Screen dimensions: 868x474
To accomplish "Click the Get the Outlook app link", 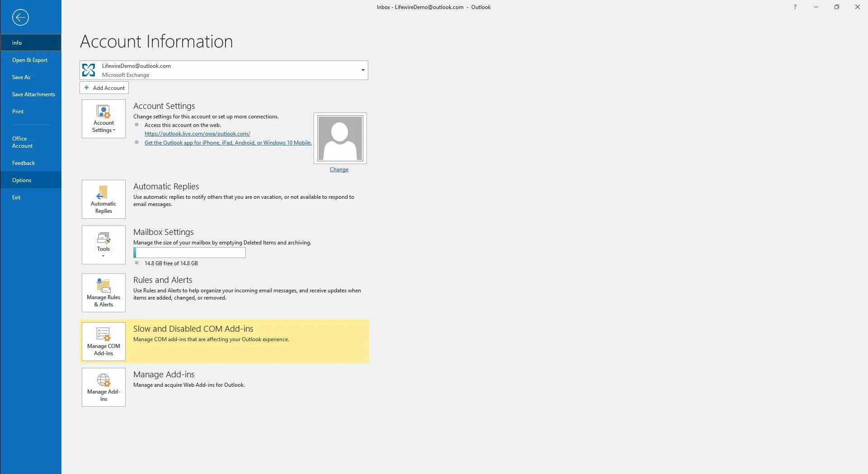I will click(x=228, y=143).
